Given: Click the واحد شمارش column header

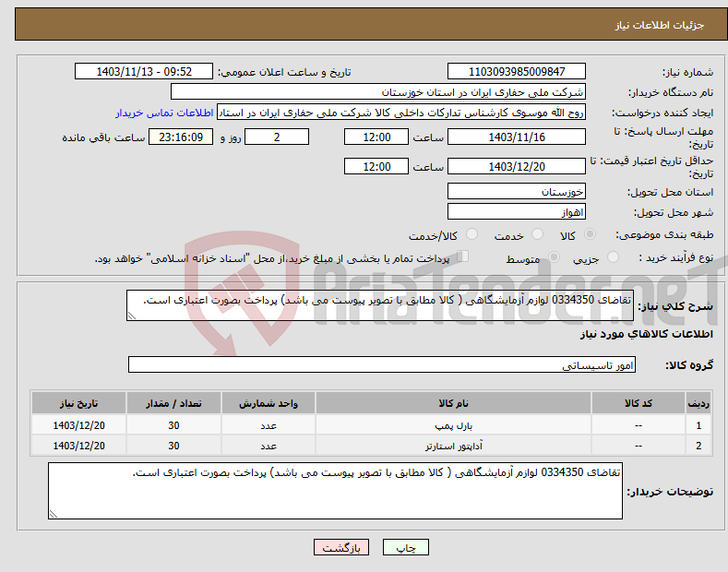Looking at the screenshot, I should pos(269,403).
